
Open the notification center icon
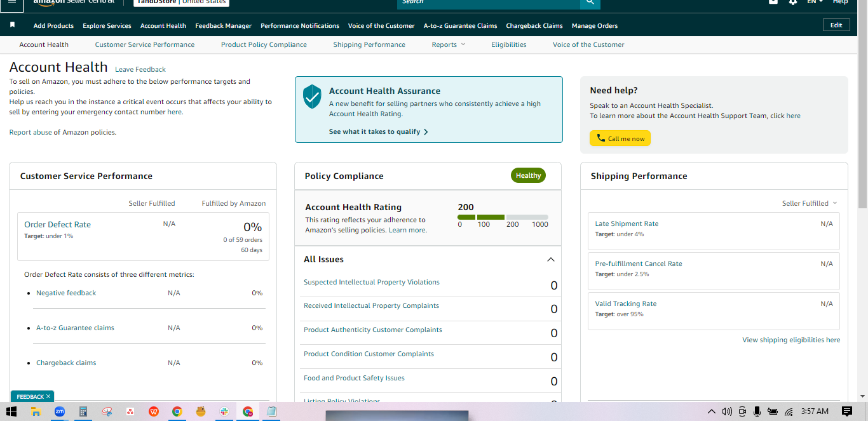(x=846, y=411)
